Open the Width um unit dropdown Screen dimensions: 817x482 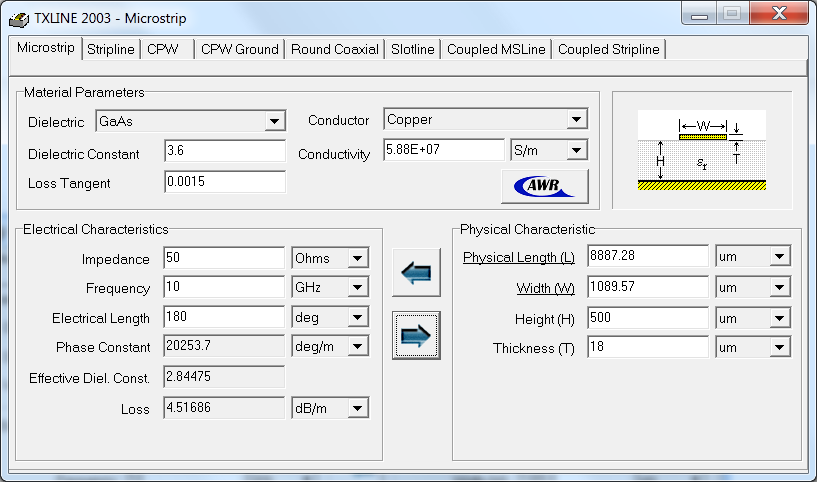point(779,287)
